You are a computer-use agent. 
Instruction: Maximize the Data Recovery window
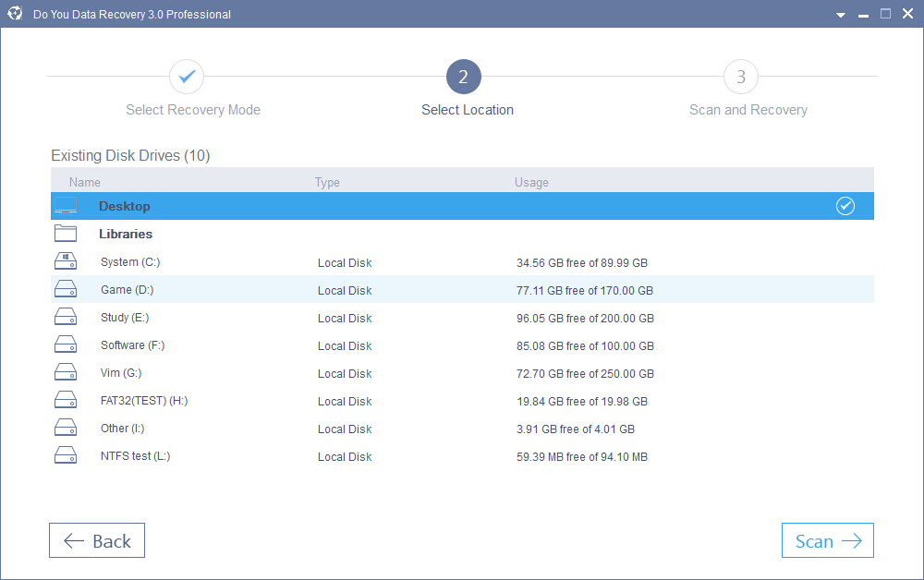(885, 14)
